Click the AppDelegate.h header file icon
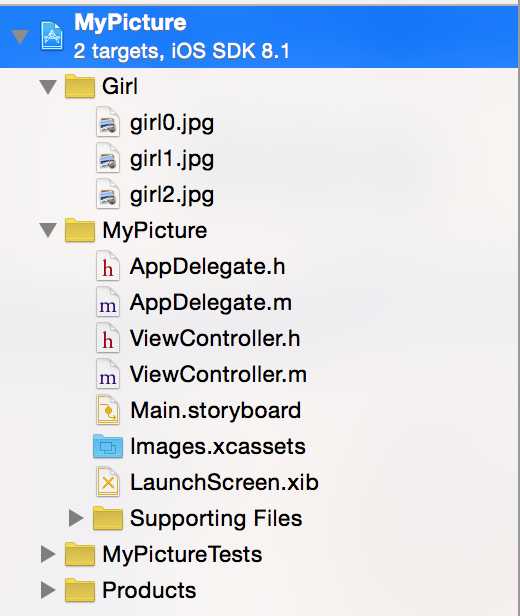The height and width of the screenshot is (616, 520). 108,266
